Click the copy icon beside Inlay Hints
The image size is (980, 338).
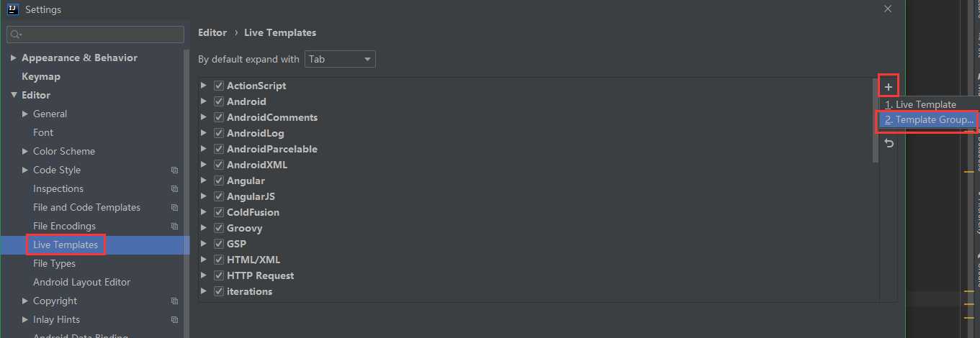tap(174, 320)
